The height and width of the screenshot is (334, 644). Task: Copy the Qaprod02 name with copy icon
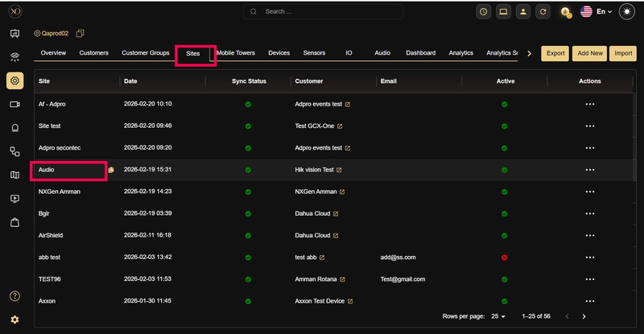pos(80,33)
